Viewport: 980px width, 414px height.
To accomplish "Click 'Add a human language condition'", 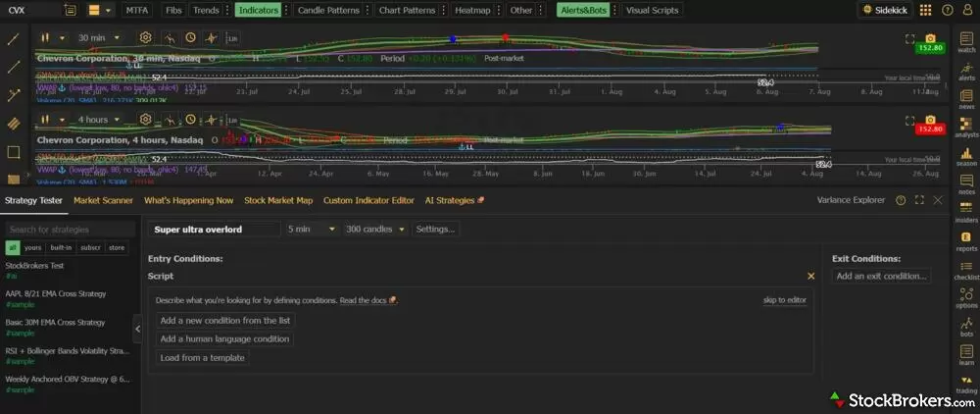I will 224,339.
